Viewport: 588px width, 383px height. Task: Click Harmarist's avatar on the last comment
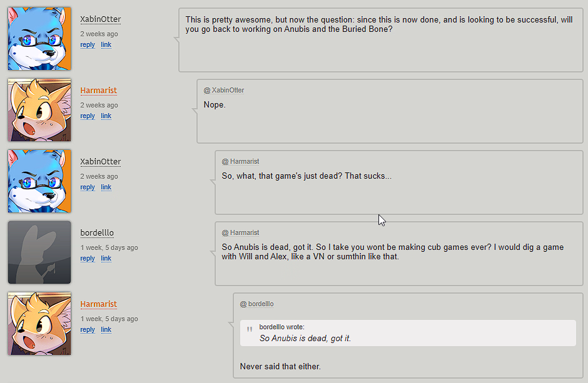point(39,324)
